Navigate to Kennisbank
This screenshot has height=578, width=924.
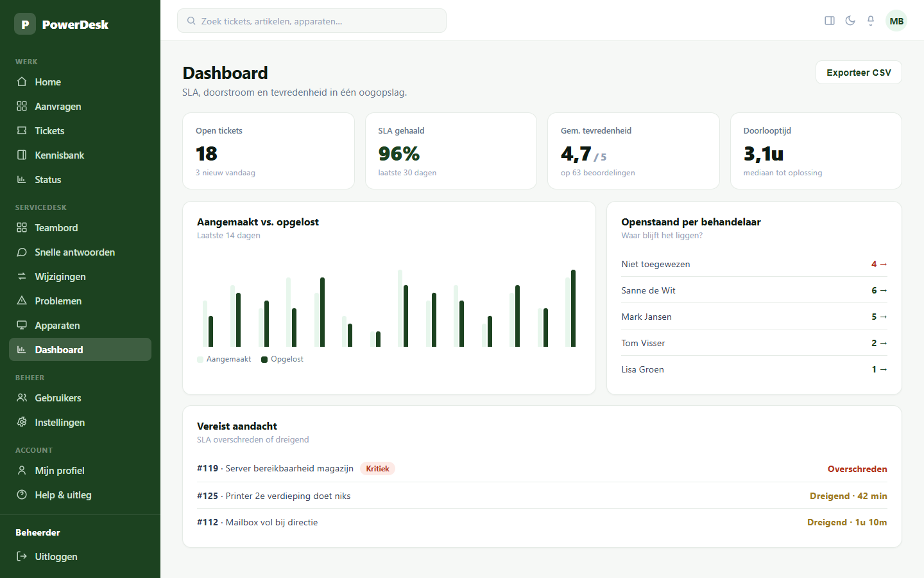coord(80,155)
